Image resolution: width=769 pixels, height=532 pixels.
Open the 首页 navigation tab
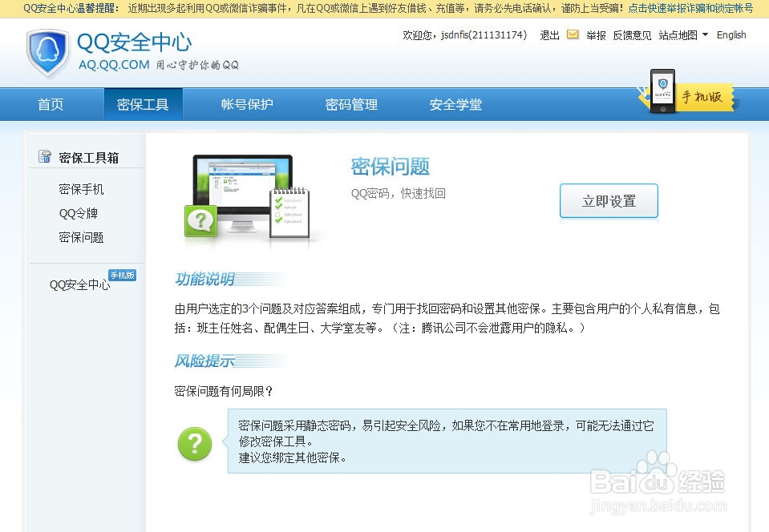tap(51, 104)
